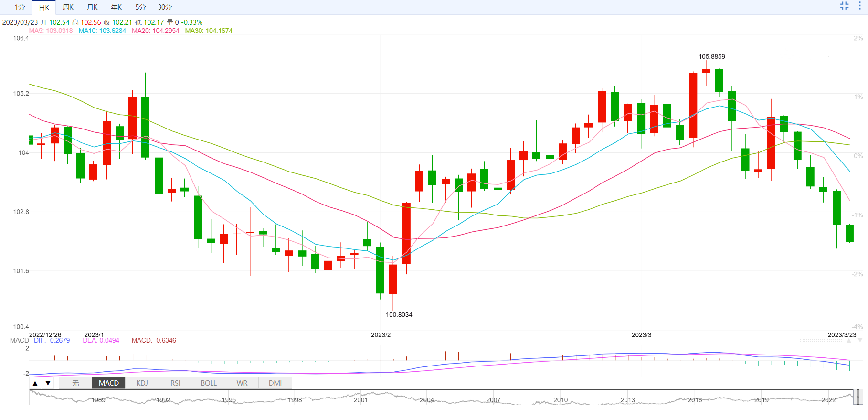Switch to the WR indicator

(x=242, y=383)
